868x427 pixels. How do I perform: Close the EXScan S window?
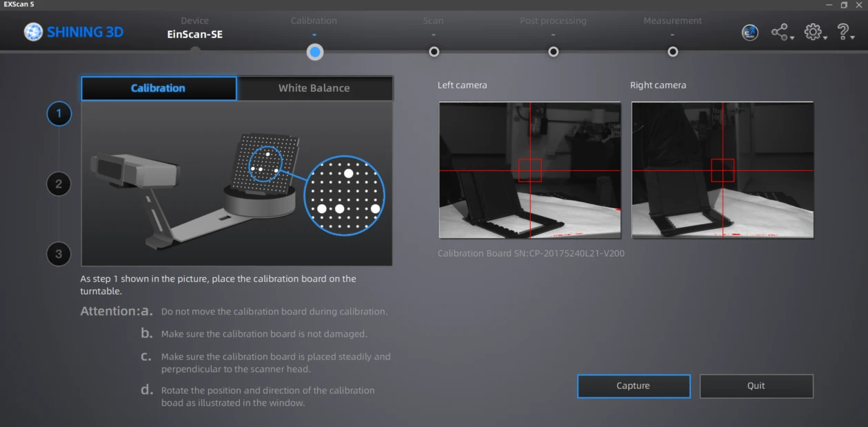click(859, 5)
